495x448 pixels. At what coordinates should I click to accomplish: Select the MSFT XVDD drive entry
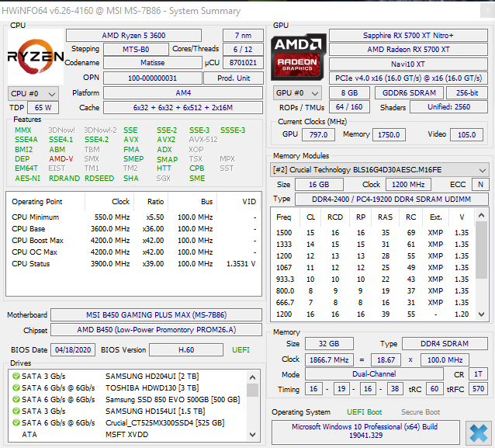click(126, 435)
